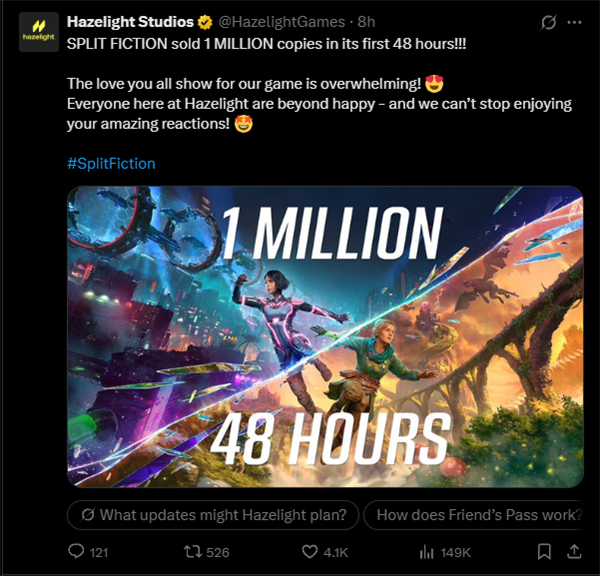Ask "How does Friend's Pass work?"
Image resolution: width=600 pixels, height=576 pixels.
click(475, 515)
